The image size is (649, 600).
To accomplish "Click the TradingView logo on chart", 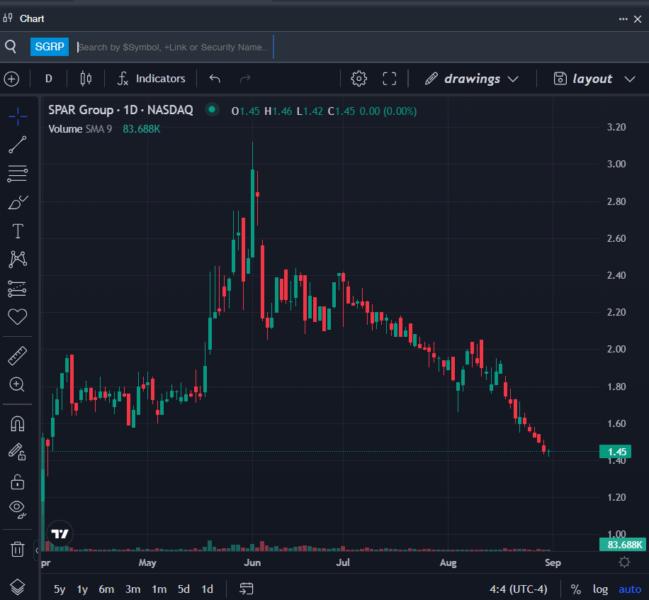I will tap(60, 534).
